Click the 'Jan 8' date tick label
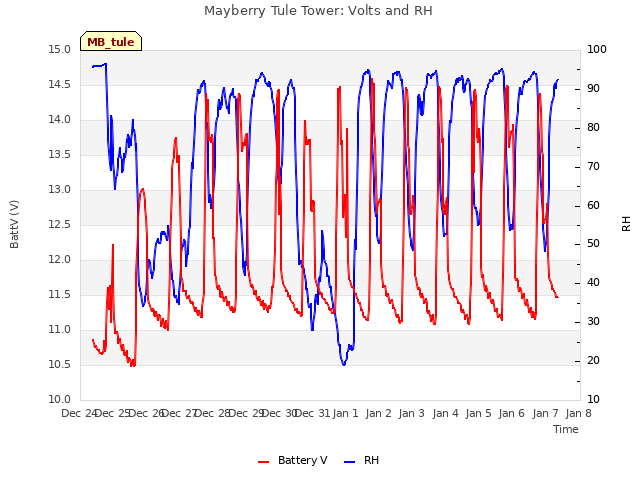This screenshot has width=640, height=480. [x=578, y=414]
